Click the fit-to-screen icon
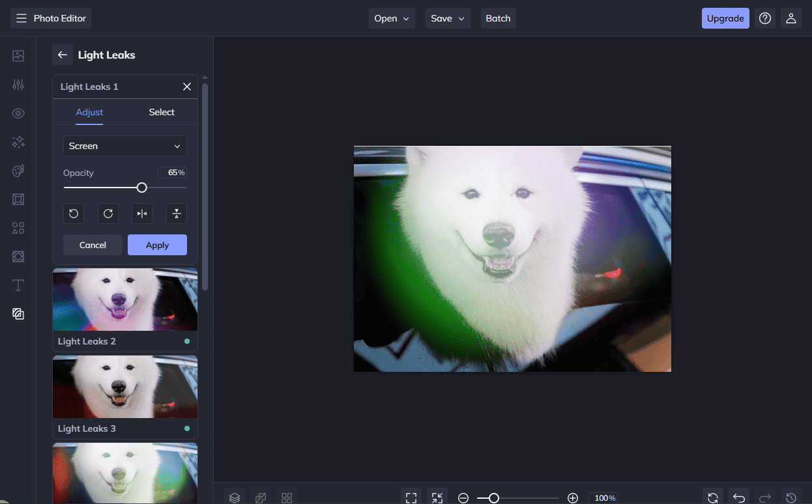Viewport: 812px width, 504px height. pyautogui.click(x=411, y=497)
